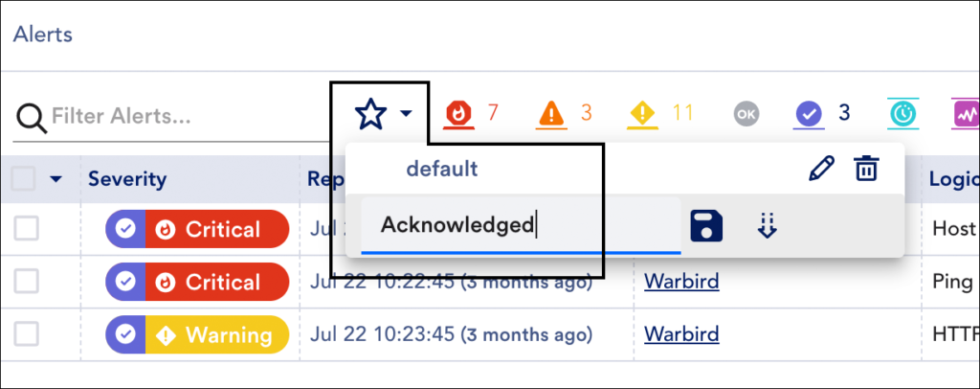980x389 pixels.
Task: Open Warbird link in the Warning row
Action: coord(681,334)
